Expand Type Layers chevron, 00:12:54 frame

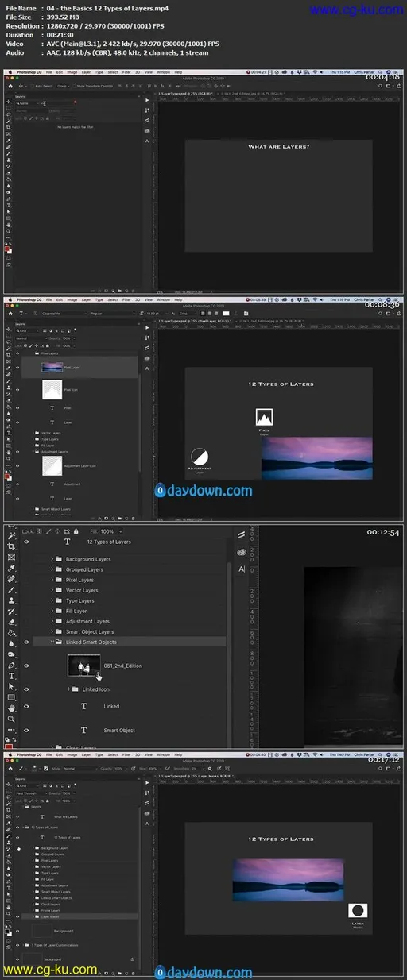[52, 600]
